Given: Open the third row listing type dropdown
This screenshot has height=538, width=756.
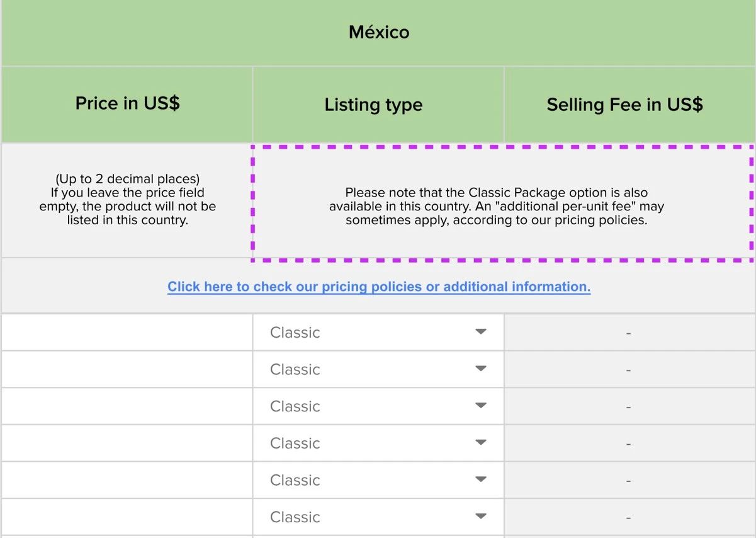Looking at the screenshot, I should click(378, 406).
